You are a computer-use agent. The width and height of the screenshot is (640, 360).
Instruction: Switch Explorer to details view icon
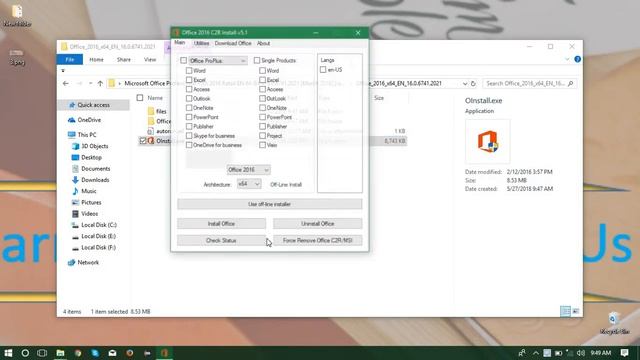click(x=565, y=311)
